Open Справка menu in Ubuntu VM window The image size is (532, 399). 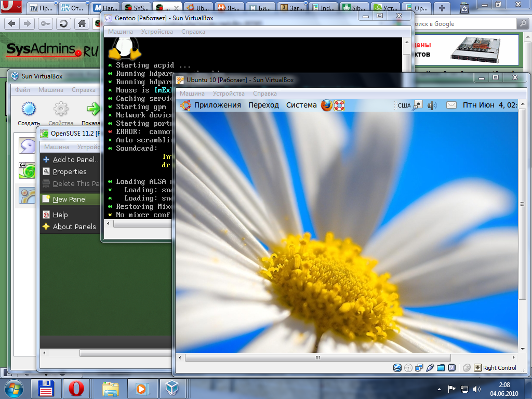(264, 94)
